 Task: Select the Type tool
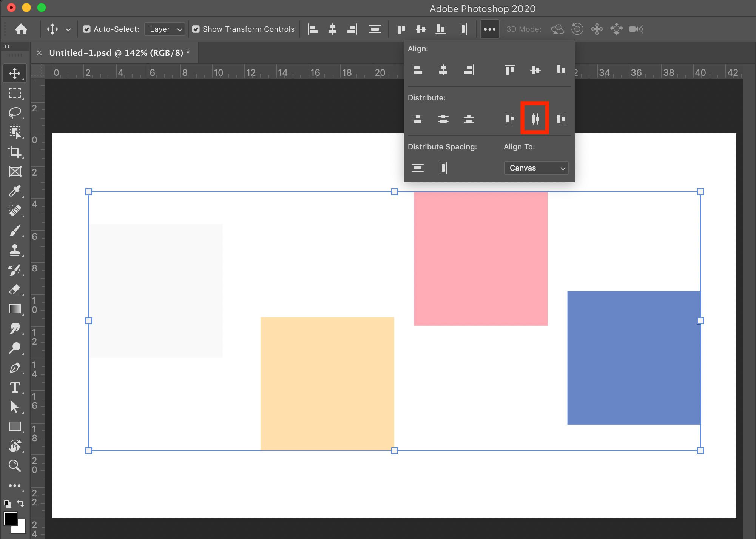point(15,388)
